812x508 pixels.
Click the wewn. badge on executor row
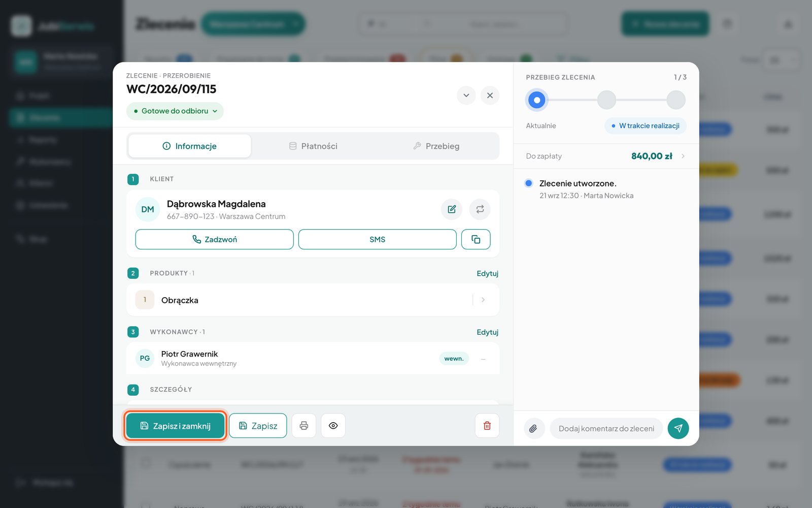(x=454, y=359)
